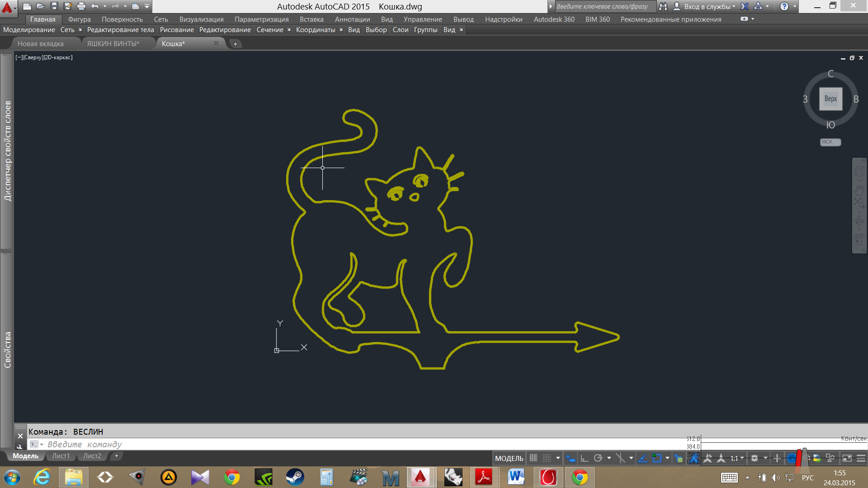The width and height of the screenshot is (868, 488).
Task: Open the Моделирование ribbon panel
Action: [x=29, y=30]
